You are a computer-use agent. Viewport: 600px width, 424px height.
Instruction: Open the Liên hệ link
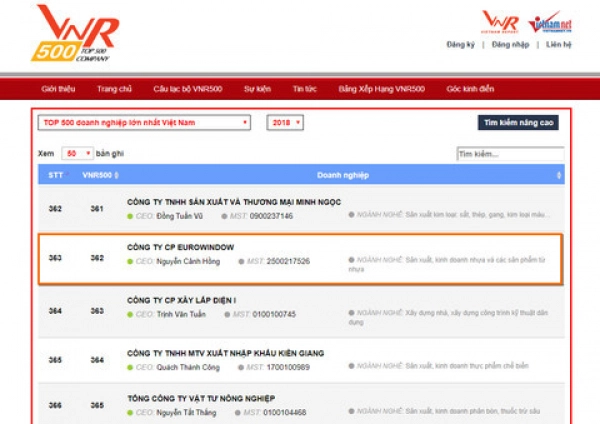click(559, 45)
